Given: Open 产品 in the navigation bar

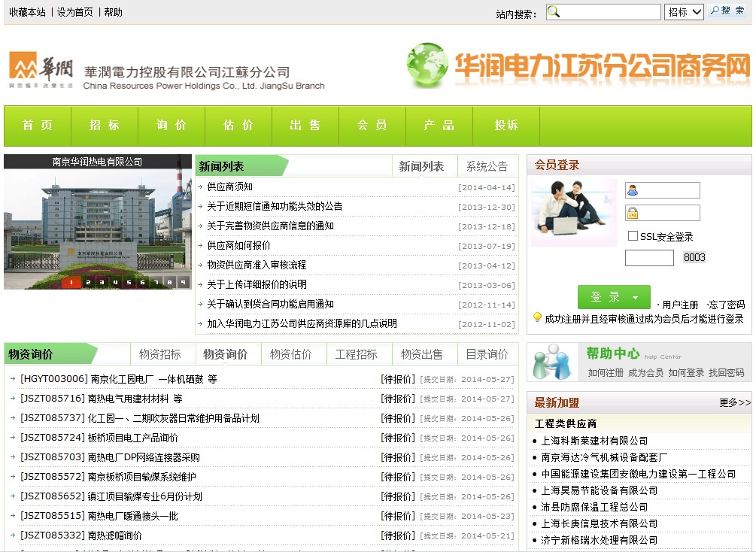Looking at the screenshot, I should pos(440,126).
